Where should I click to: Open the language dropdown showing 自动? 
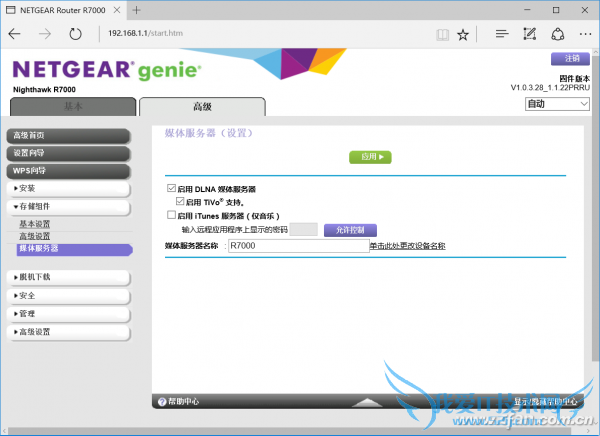[557, 104]
